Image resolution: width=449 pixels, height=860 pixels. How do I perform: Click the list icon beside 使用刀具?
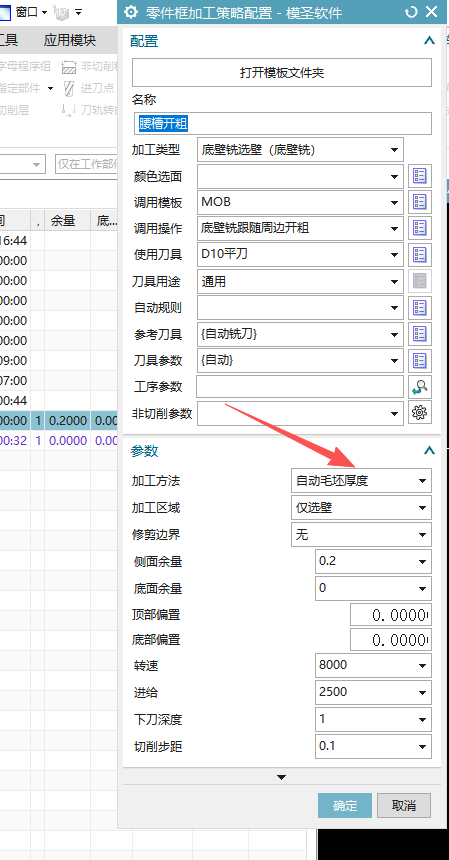point(420,254)
